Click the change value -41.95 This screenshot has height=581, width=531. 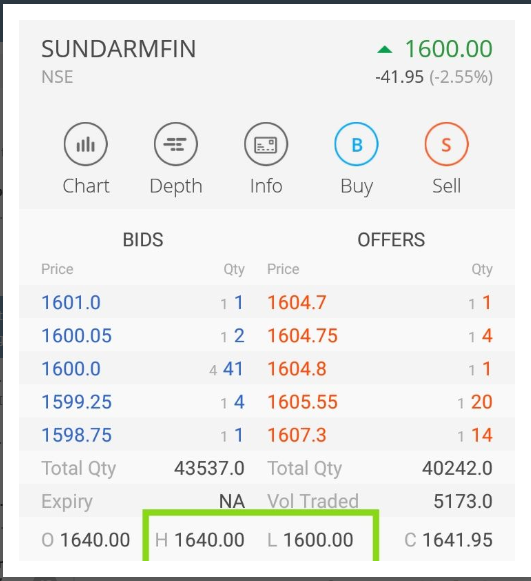pos(399,77)
